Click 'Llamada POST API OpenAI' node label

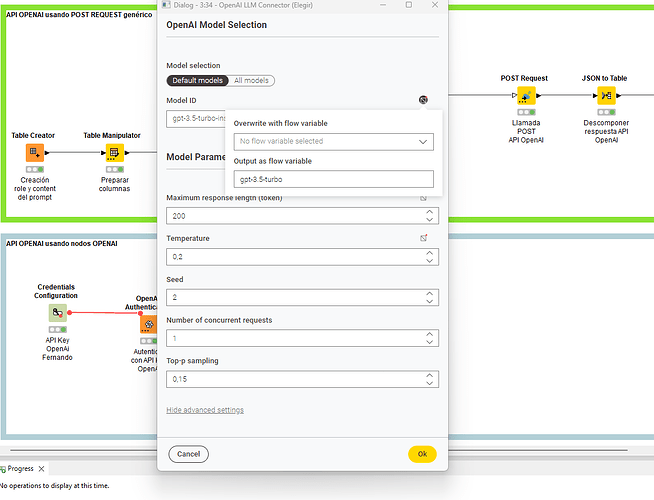pyautogui.click(x=526, y=131)
